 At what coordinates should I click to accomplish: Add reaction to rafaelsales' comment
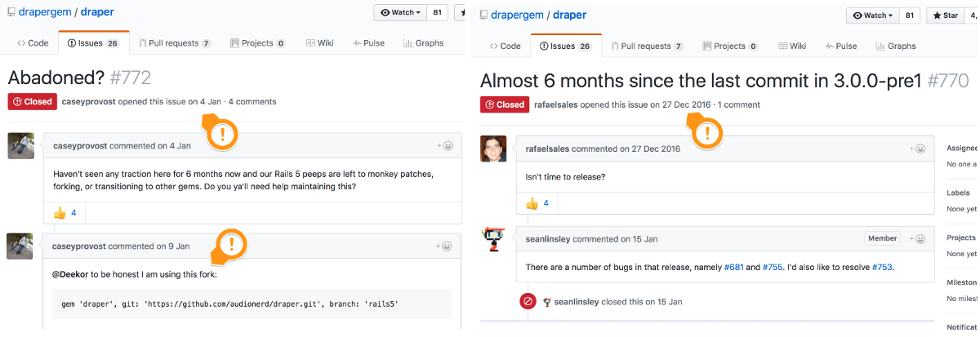917,149
